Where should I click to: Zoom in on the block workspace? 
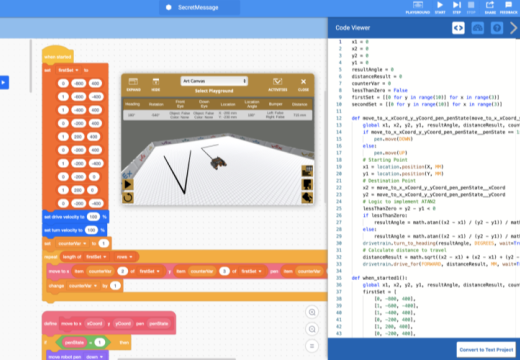312,312
